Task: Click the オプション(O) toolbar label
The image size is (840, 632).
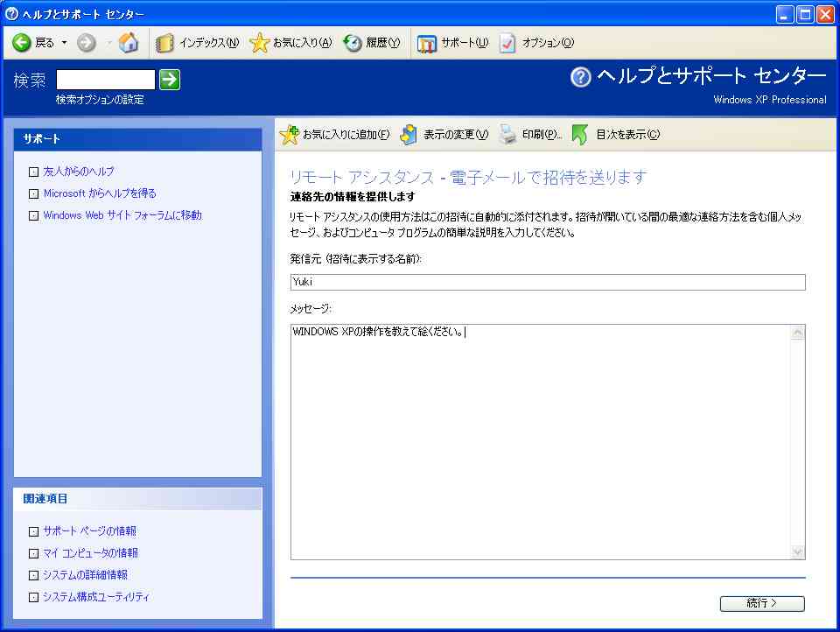Action: click(548, 43)
